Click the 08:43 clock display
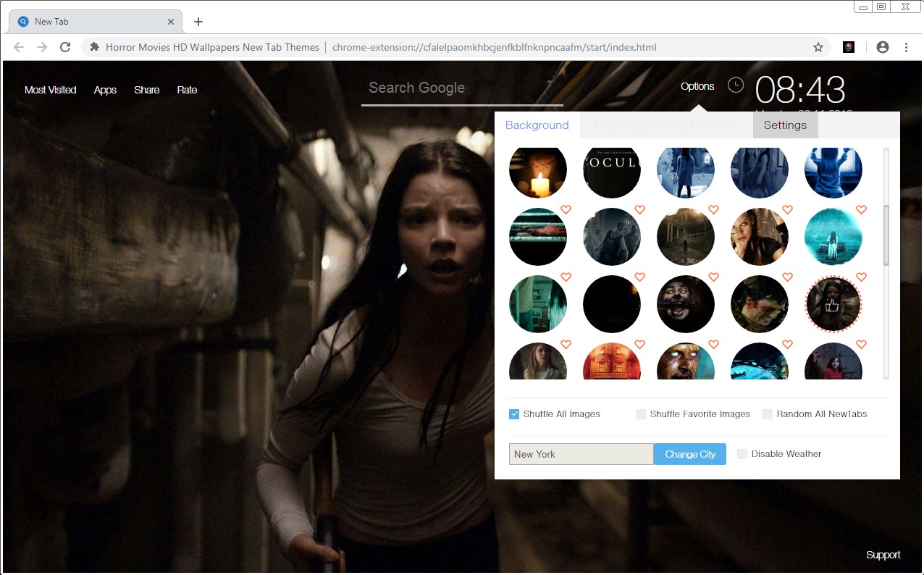This screenshot has height=575, width=924. tap(800, 91)
